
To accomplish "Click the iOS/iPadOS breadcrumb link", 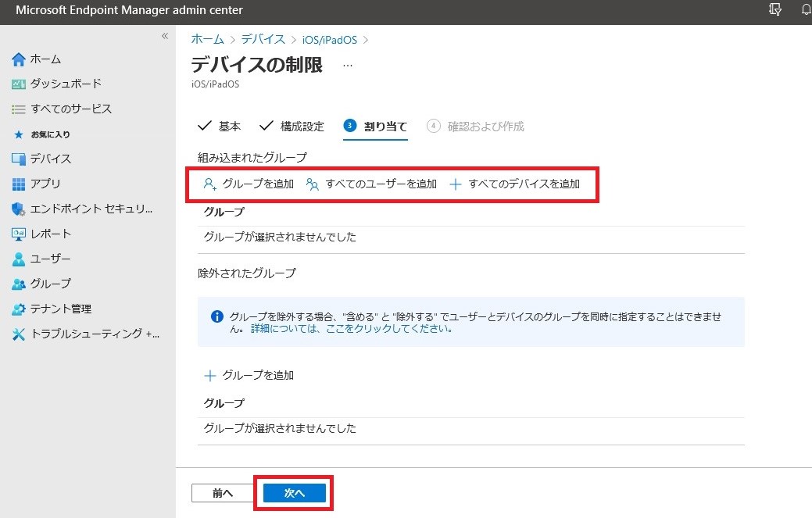I will click(x=329, y=40).
